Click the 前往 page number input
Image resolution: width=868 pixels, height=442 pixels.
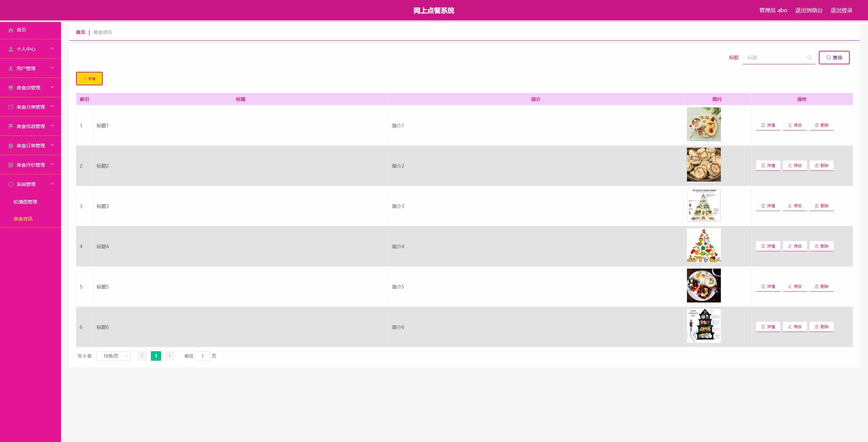tap(202, 356)
